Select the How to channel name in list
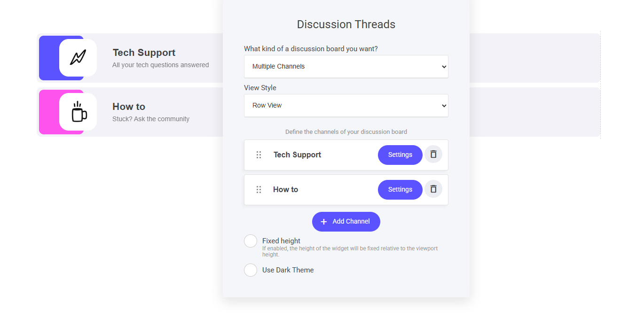 285,190
